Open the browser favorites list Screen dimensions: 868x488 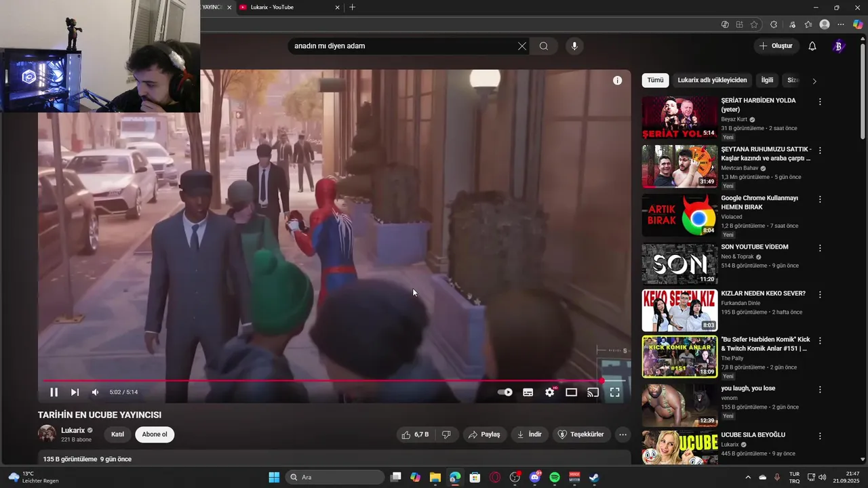click(x=808, y=24)
